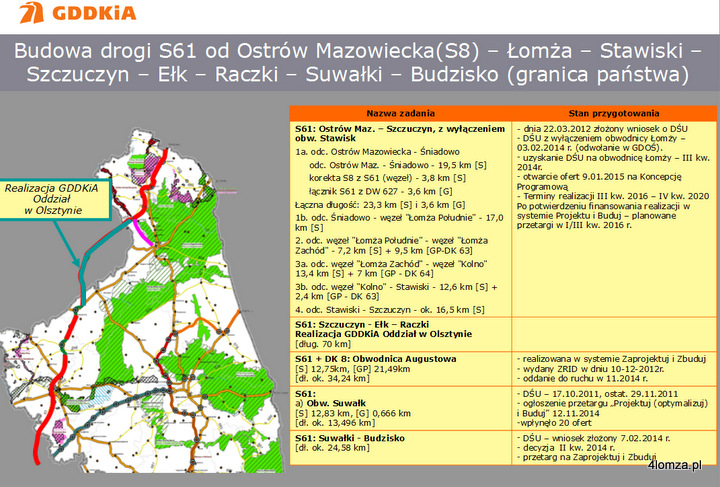Click '[dł. ok. 34,24 km]'
This screenshot has width=720, height=487.
(332, 379)
